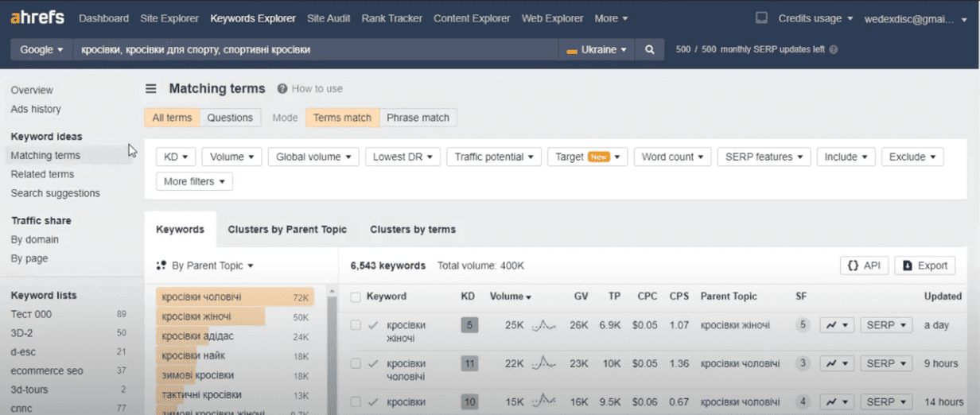Switch to All terms
This screenshot has height=415, width=980.
click(x=172, y=118)
